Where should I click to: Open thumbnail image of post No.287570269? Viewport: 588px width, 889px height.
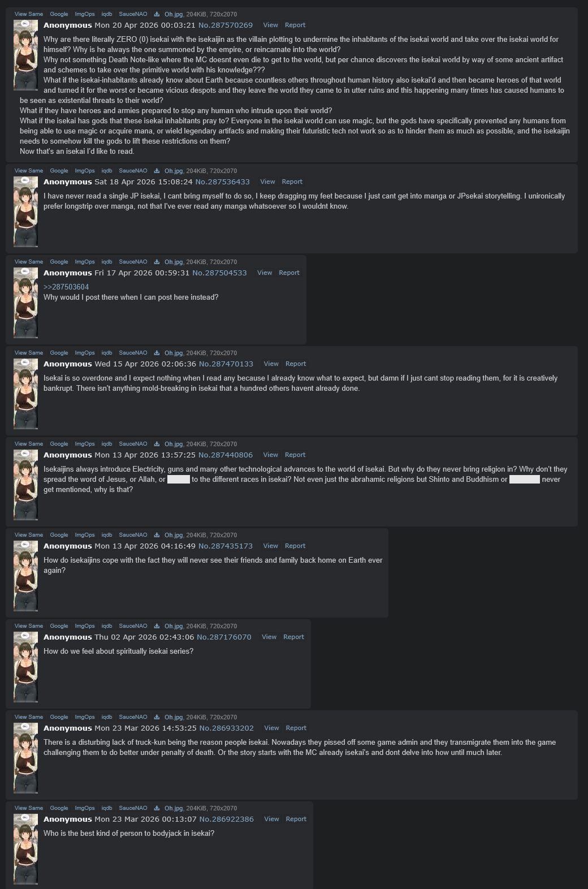click(25, 54)
